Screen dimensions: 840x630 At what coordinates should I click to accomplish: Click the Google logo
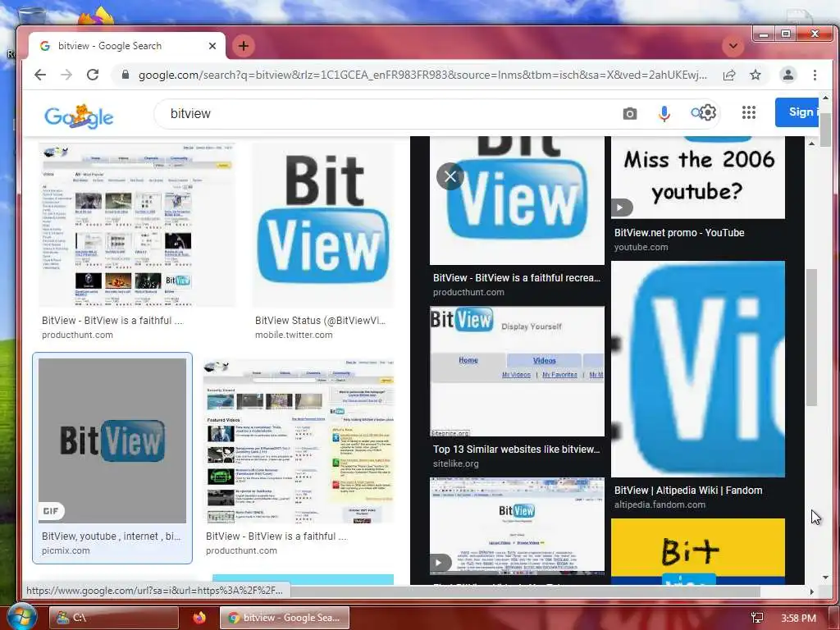point(79,116)
